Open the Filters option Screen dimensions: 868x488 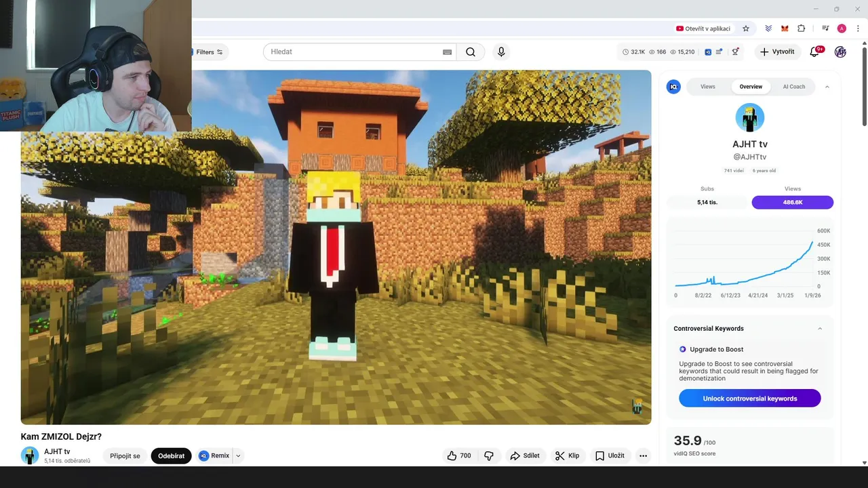coord(209,52)
